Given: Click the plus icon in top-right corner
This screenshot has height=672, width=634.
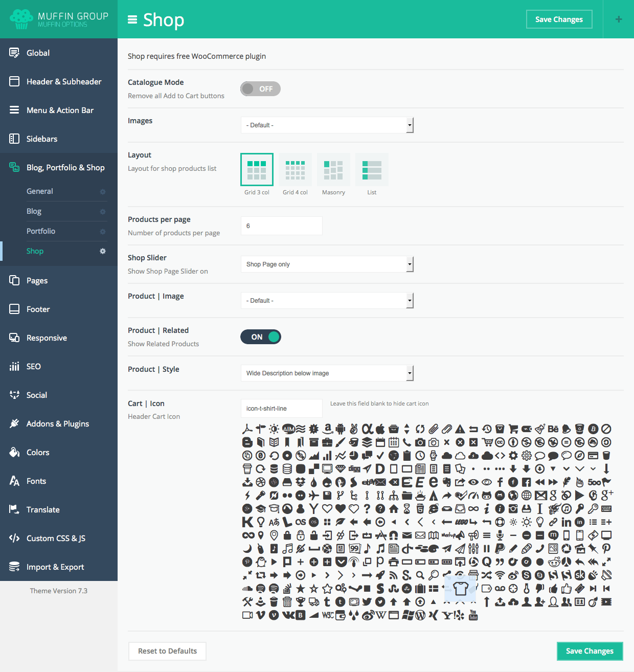Looking at the screenshot, I should click(619, 19).
